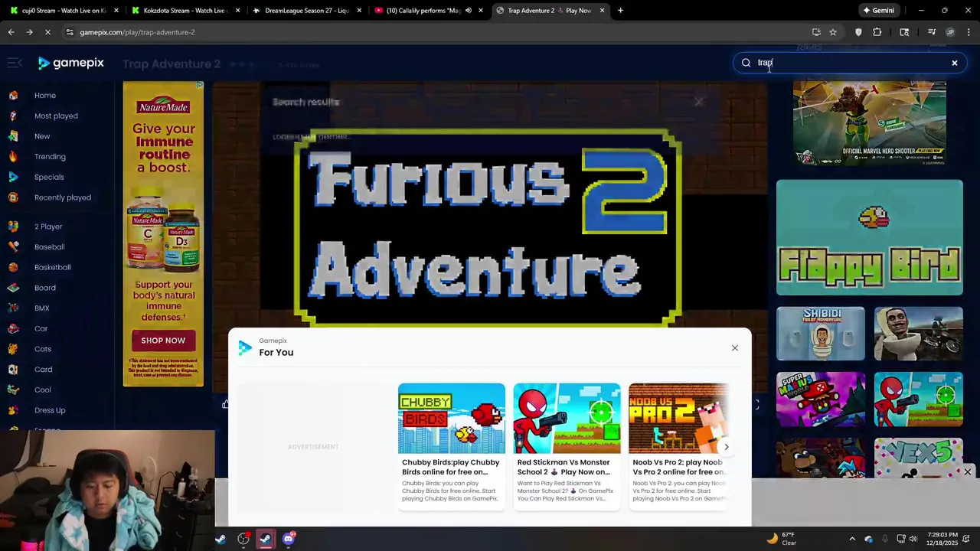Open Skibidi Toilet Adventure thumbnail
Image resolution: width=980 pixels, height=551 pixels.
coord(821,334)
